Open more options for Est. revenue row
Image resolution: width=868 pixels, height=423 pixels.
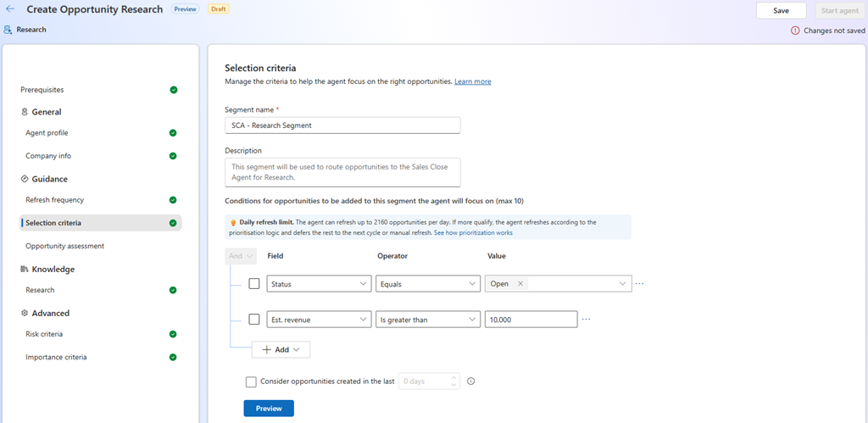click(x=587, y=319)
